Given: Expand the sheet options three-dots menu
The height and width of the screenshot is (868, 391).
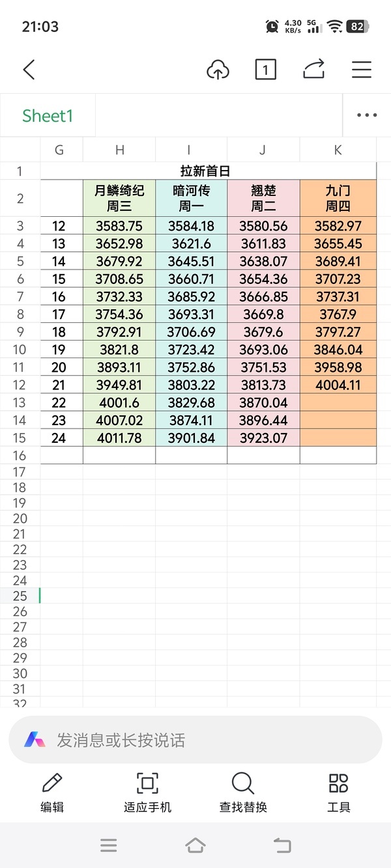Looking at the screenshot, I should [367, 116].
